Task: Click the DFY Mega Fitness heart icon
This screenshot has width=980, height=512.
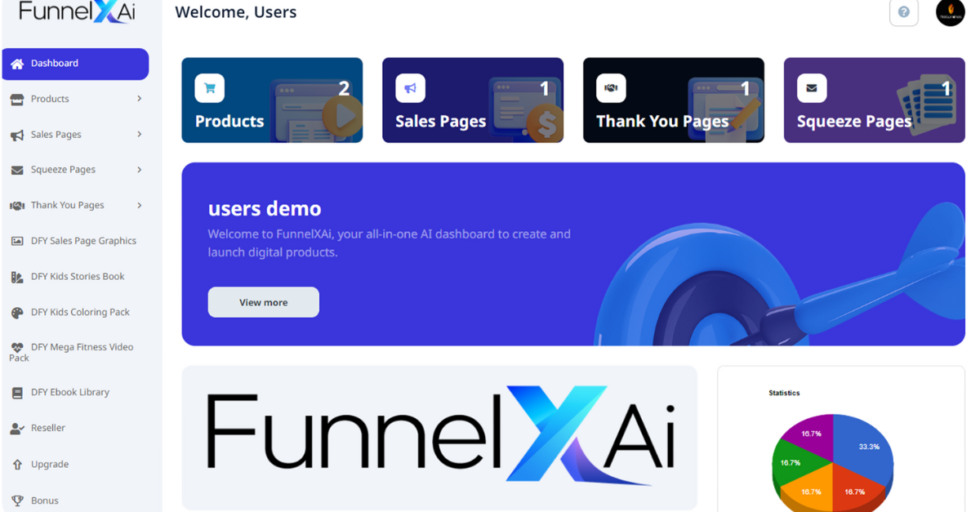Action: click(x=17, y=347)
